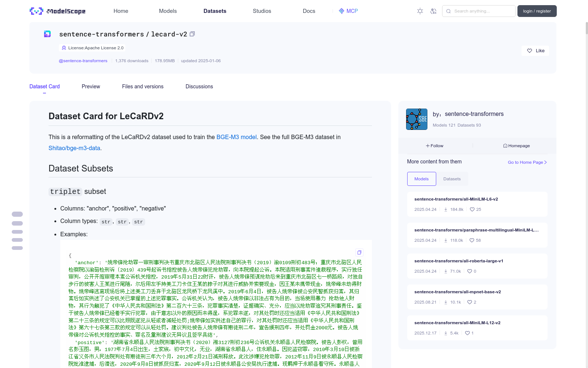Click the 'More content from them' label
588x368 pixels.
pyautogui.click(x=434, y=162)
